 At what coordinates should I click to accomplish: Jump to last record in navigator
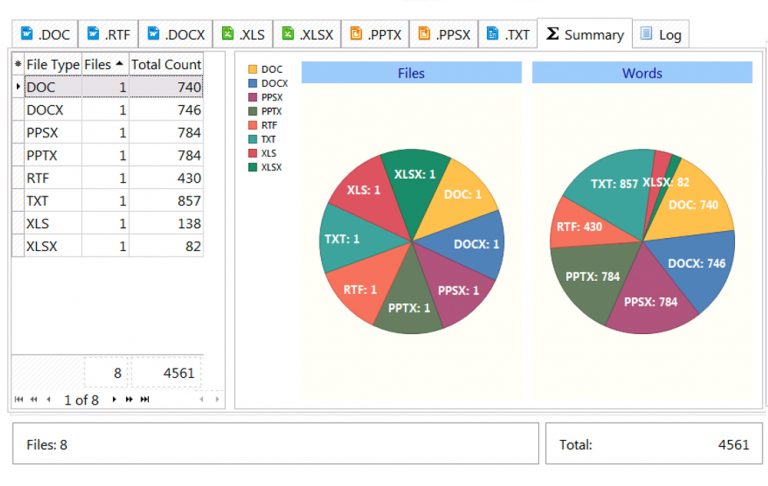pyautogui.click(x=145, y=399)
